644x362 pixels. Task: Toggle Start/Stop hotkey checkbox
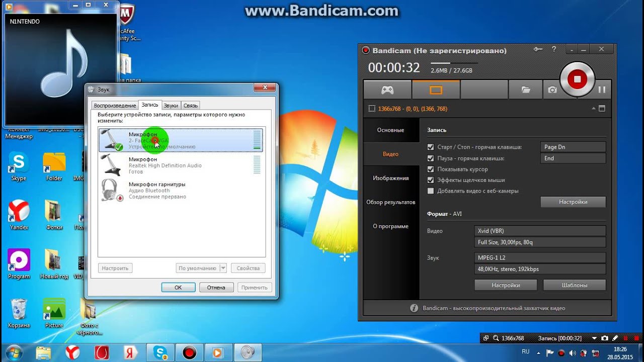coord(431,147)
